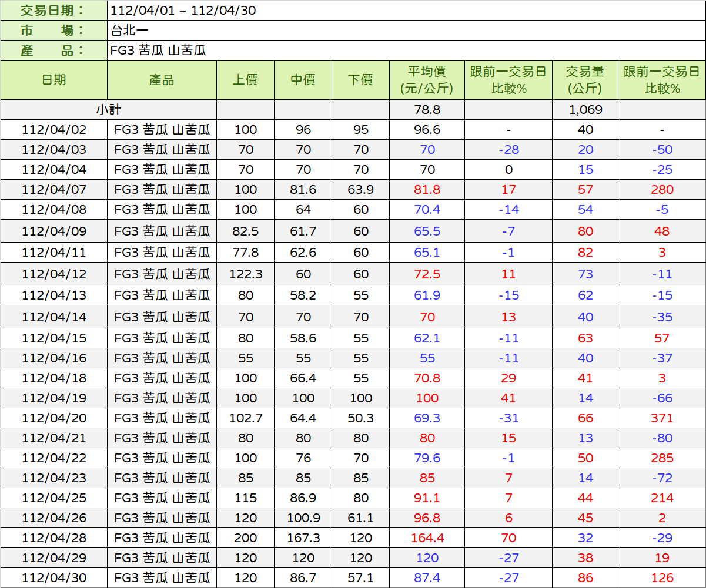The width and height of the screenshot is (706, 588).
Task: Select the subtotal volume 1,069 cell
Action: pos(585,109)
